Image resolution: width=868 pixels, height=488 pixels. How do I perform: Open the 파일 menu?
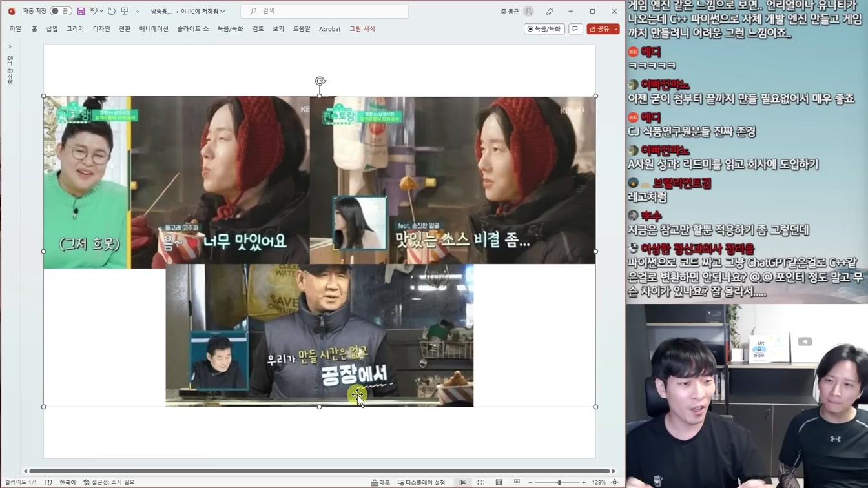click(15, 29)
